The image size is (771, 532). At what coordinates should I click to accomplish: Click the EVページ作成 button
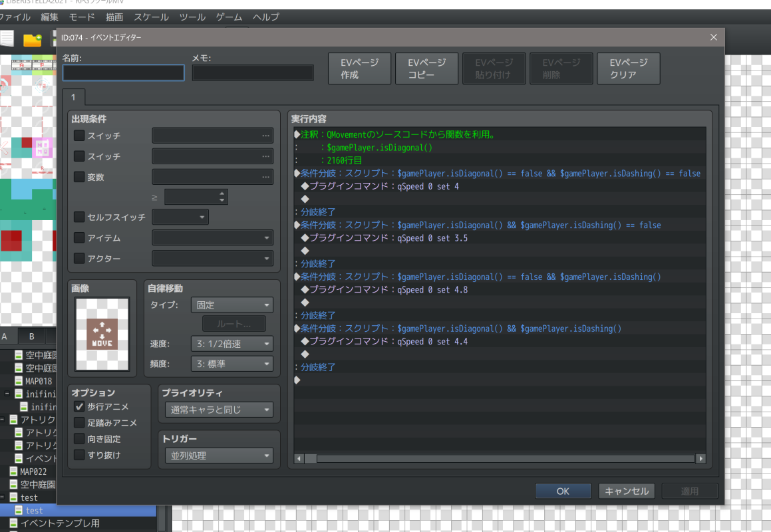point(359,69)
